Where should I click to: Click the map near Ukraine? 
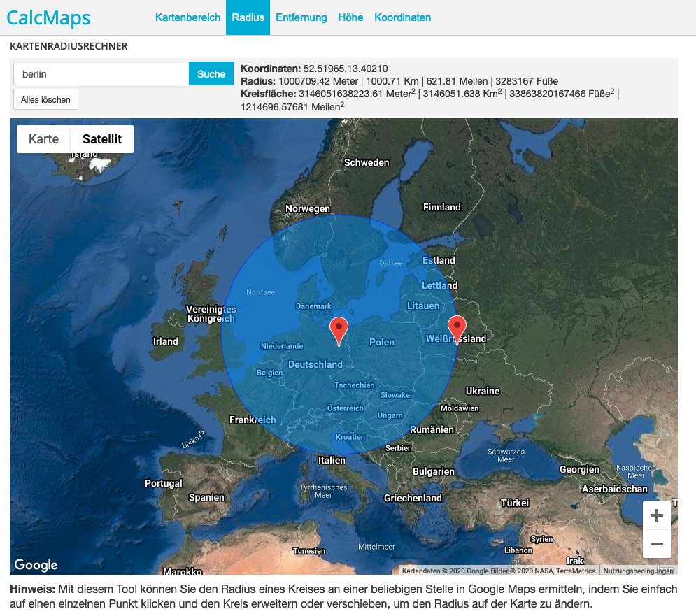coord(483,391)
